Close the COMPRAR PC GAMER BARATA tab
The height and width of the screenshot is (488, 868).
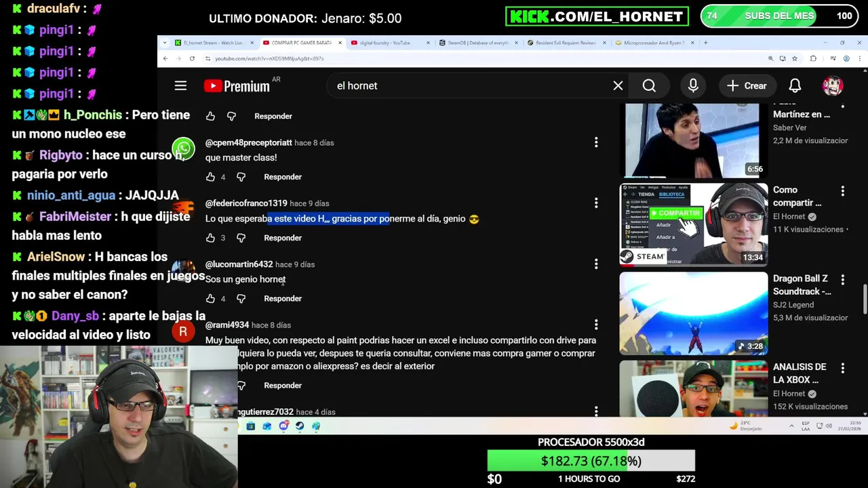340,43
